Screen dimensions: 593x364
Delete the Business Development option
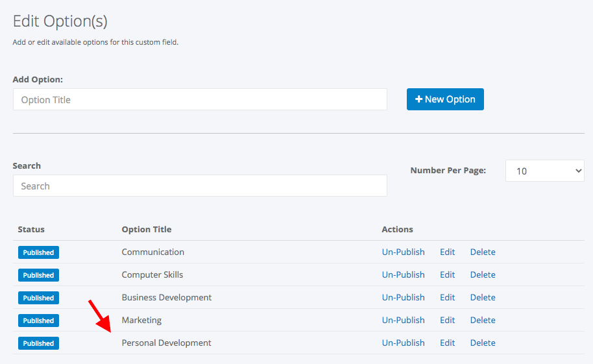[483, 297]
